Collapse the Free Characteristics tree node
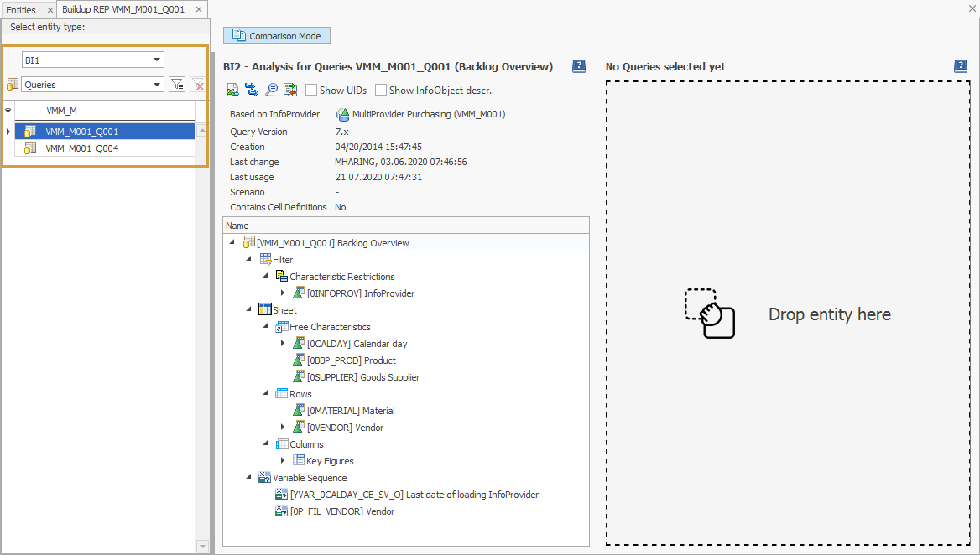The image size is (980, 555). [x=265, y=326]
